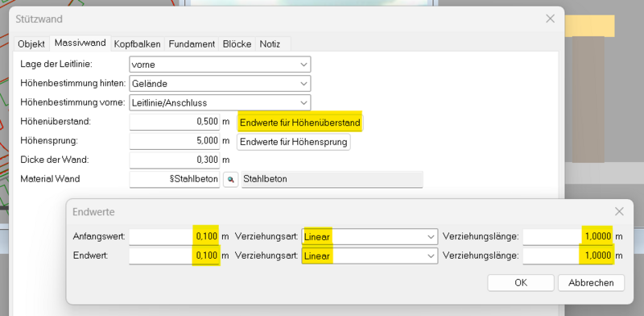
Task: Open Höhenbestimmung vorne dropdown
Action: pyautogui.click(x=220, y=103)
